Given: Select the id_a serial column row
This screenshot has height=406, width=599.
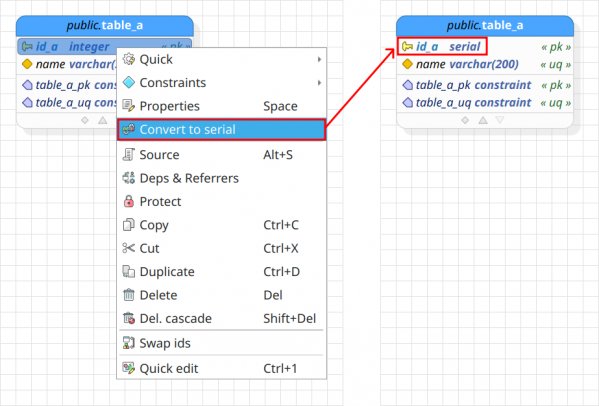Looking at the screenshot, I should [x=485, y=47].
